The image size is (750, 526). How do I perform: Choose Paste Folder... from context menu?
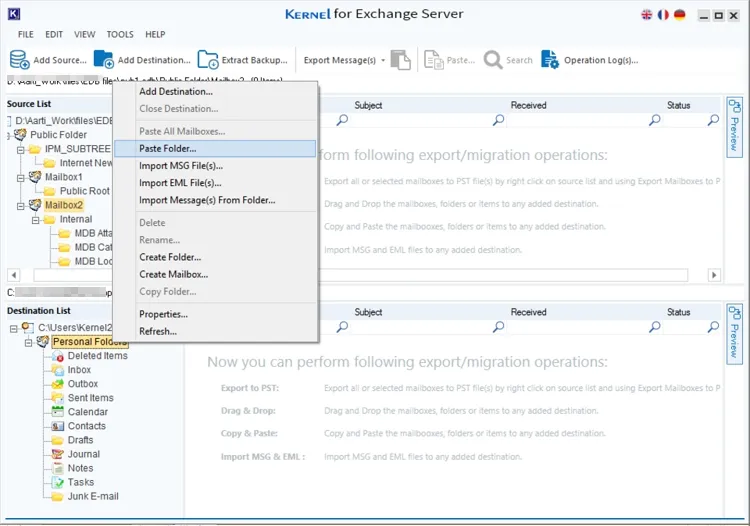[215, 149]
